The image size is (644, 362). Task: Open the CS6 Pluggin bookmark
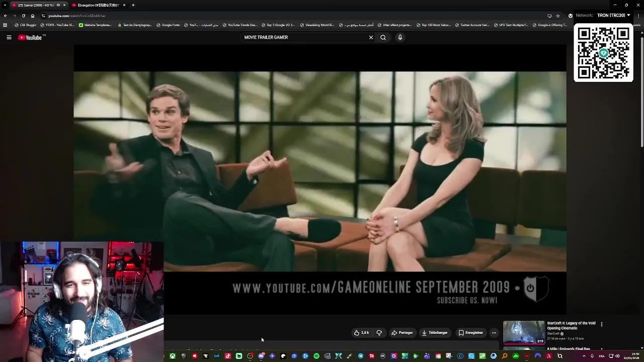[x=25, y=25]
